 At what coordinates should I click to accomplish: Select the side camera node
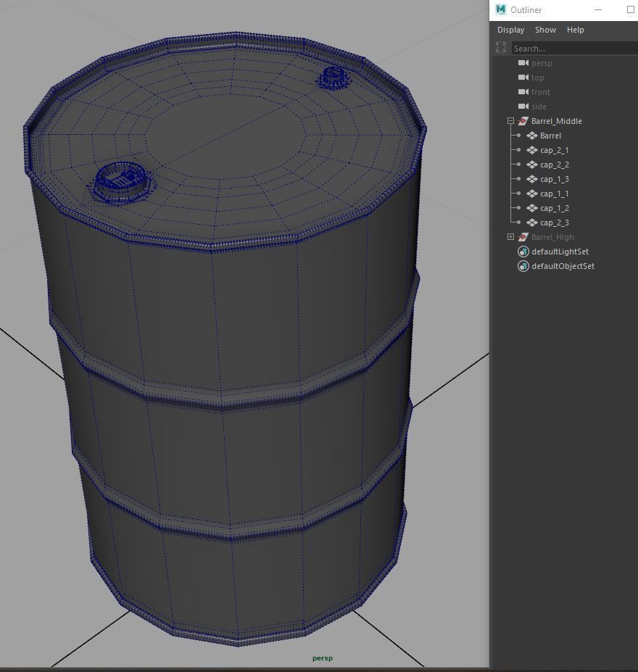539,107
